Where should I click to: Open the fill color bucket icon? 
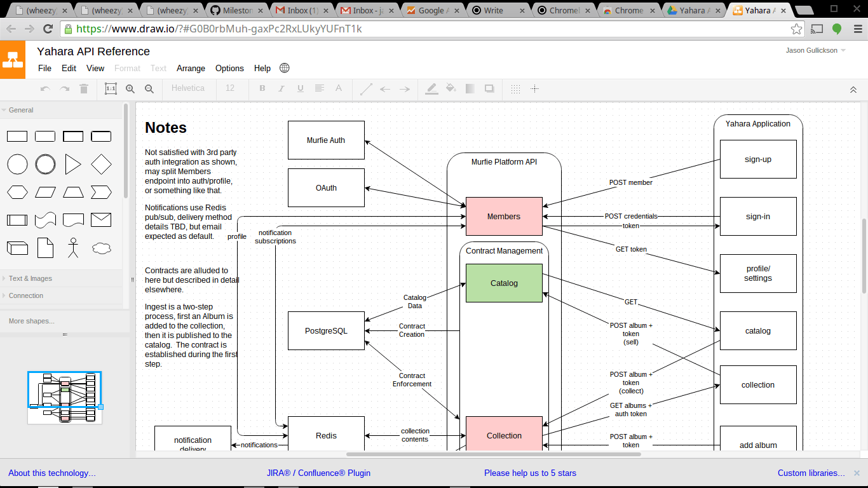point(451,88)
